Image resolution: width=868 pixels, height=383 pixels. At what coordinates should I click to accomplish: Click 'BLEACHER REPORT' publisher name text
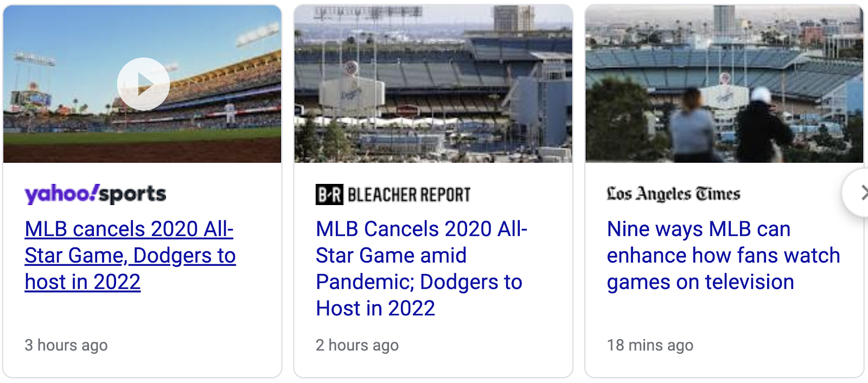click(x=409, y=195)
